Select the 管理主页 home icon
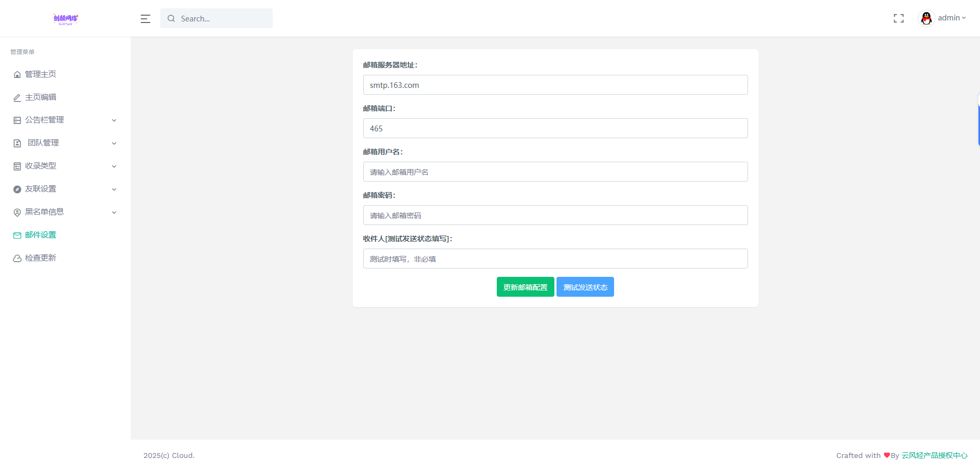This screenshot has height=471, width=980. coord(16,74)
